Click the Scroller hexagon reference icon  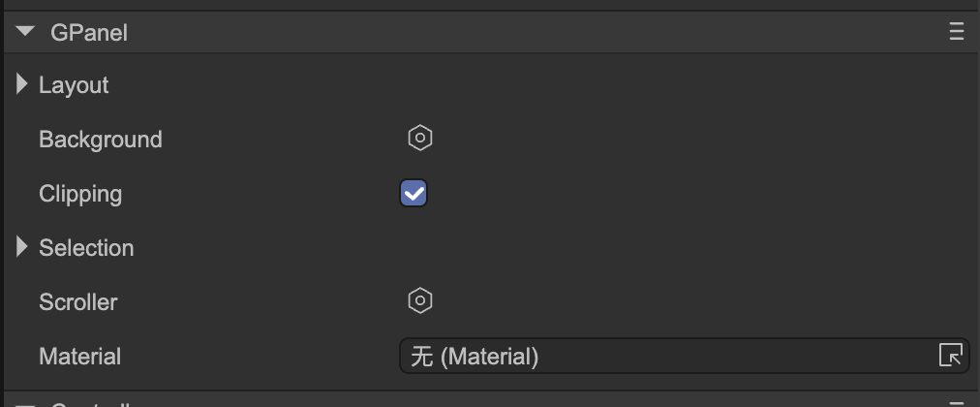[419, 301]
